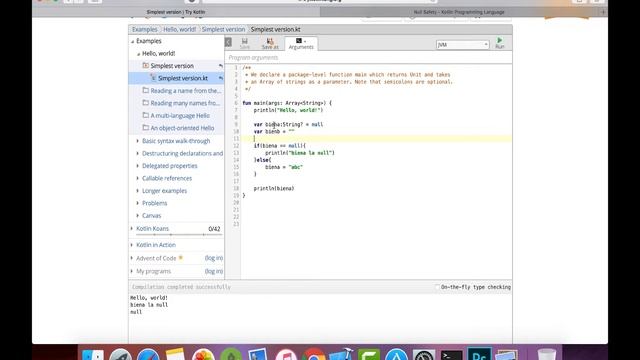
Task: Run the Kotlin program
Action: pyautogui.click(x=500, y=42)
